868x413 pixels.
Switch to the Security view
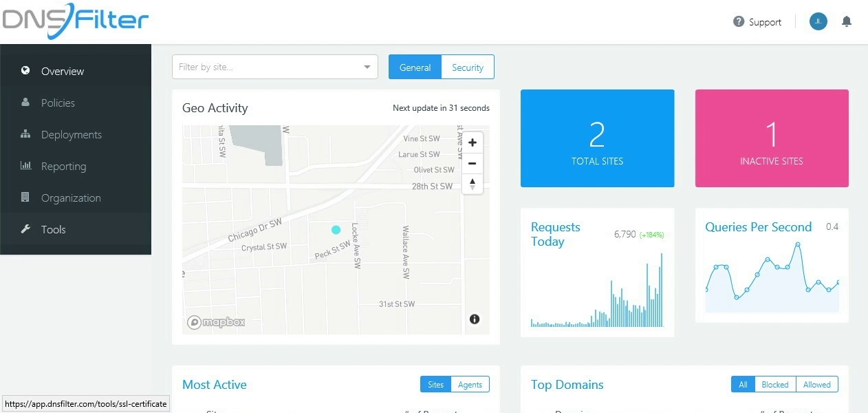click(x=468, y=67)
